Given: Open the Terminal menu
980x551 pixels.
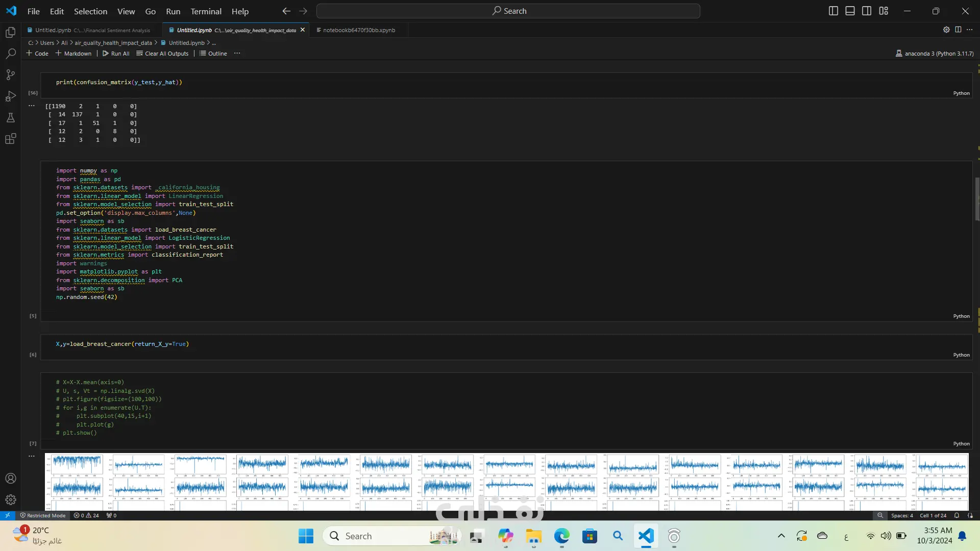Looking at the screenshot, I should pyautogui.click(x=206, y=11).
